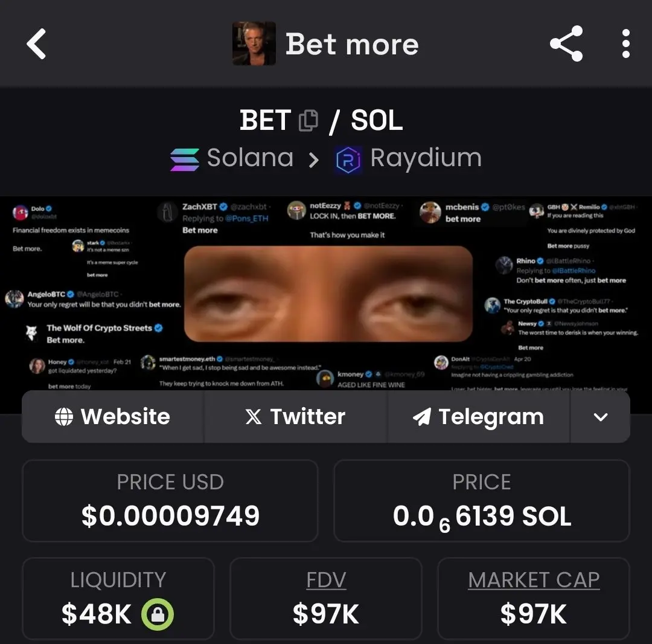Tap the LIQUIDITY $48K box
This screenshot has height=644, width=652.
(118, 599)
